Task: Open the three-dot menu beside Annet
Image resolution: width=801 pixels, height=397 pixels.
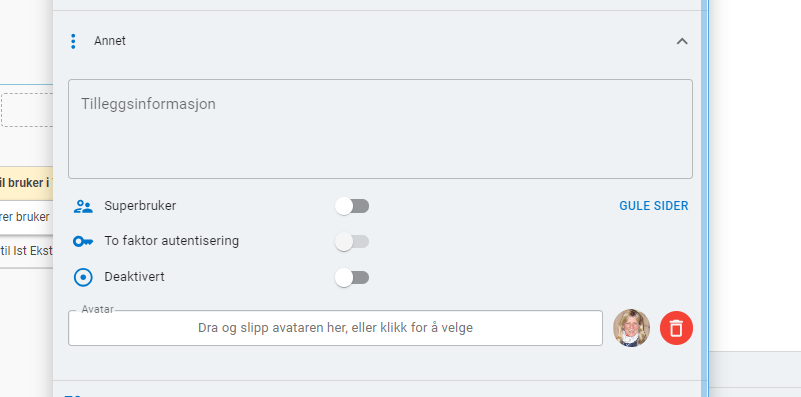Action: click(73, 41)
